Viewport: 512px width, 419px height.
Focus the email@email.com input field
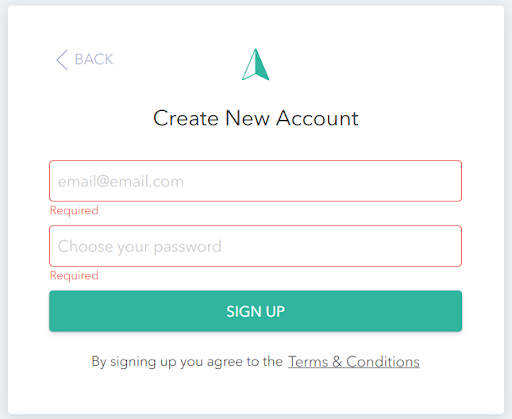point(255,181)
